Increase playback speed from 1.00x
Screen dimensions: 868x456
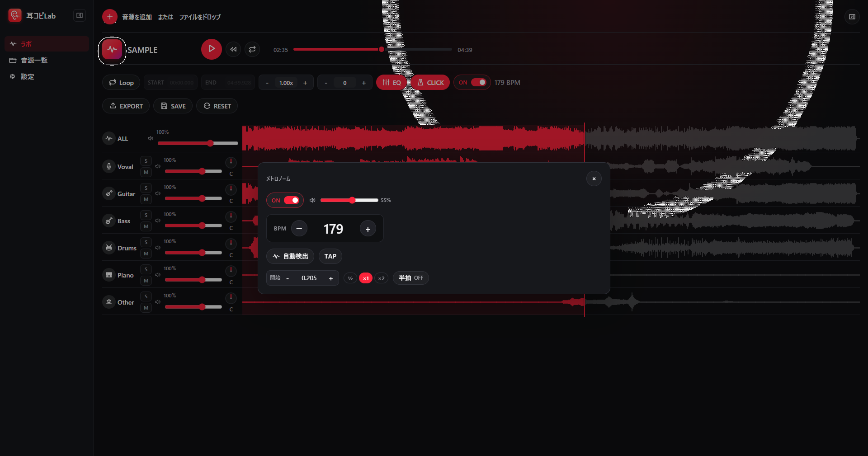pyautogui.click(x=305, y=83)
